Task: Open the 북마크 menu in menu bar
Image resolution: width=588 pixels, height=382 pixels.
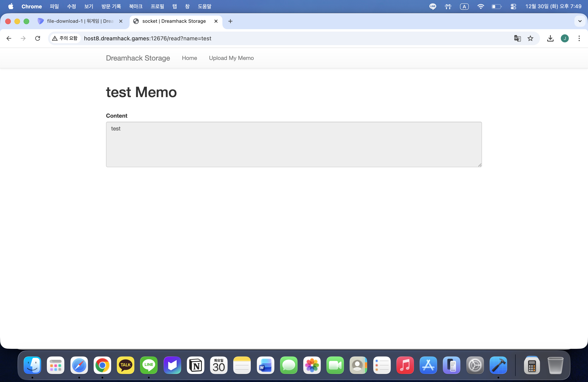Action: tap(136, 6)
